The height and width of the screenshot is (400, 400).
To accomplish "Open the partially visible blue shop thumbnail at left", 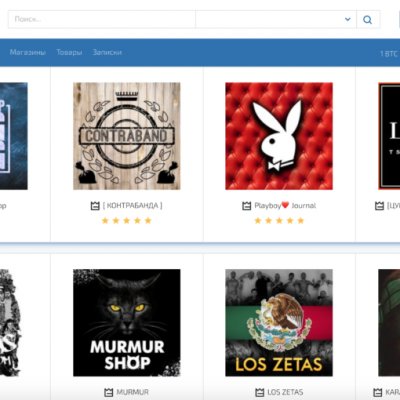I will click(14, 136).
